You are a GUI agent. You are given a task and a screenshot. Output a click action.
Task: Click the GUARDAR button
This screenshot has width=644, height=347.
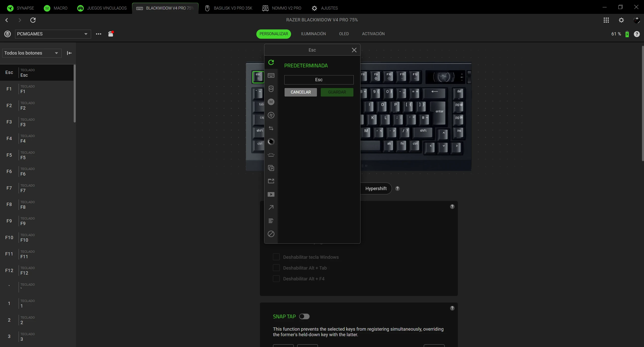pos(337,92)
